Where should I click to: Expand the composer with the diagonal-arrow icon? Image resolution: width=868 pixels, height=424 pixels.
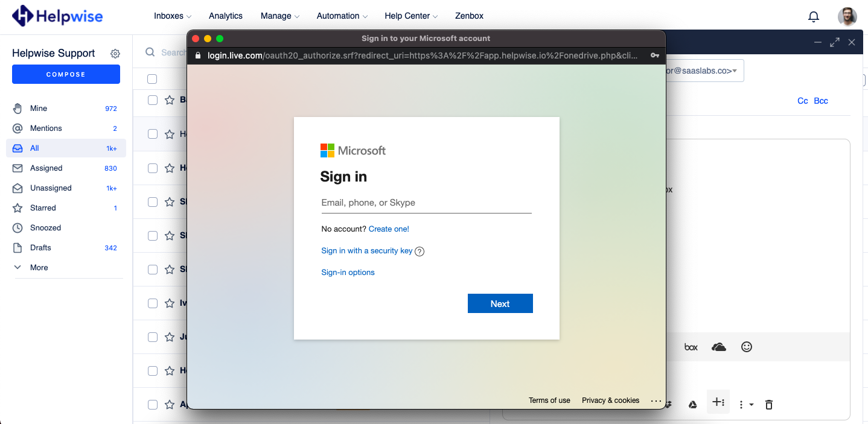click(x=835, y=42)
